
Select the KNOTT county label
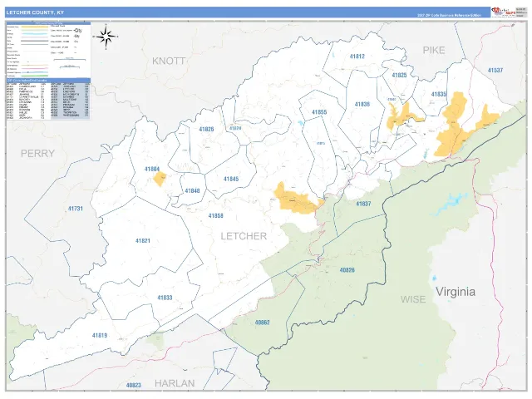pos(169,61)
